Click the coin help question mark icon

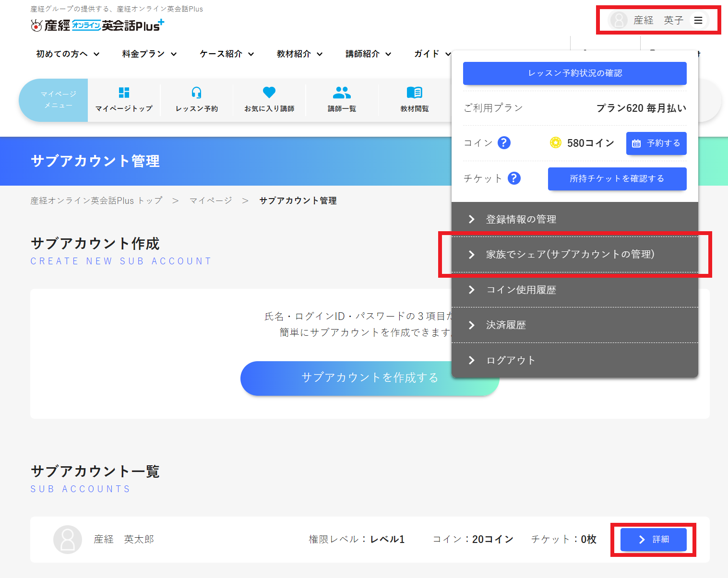503,142
